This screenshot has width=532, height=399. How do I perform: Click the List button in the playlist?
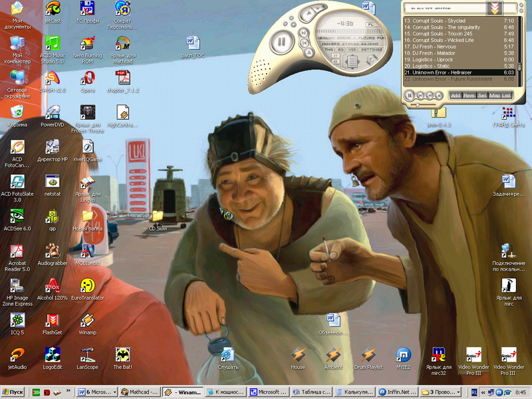[506, 95]
